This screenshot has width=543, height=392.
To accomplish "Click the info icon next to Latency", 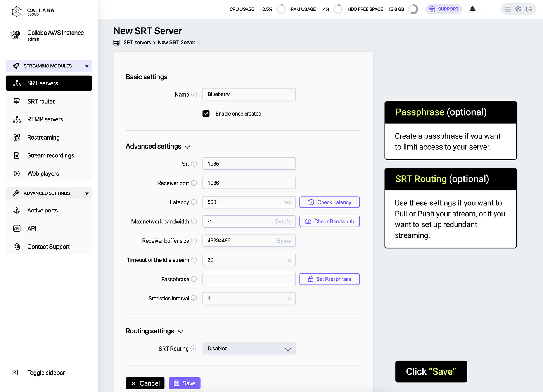I will point(194,202).
